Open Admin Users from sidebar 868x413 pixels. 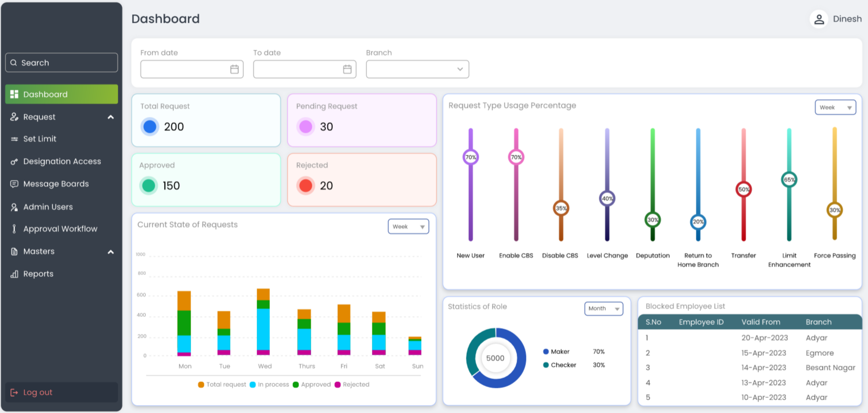(48, 207)
